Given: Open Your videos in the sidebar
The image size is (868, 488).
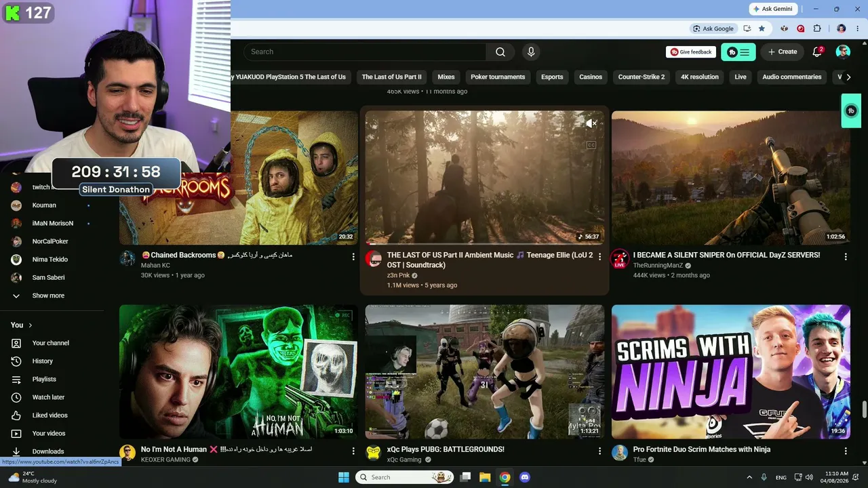Looking at the screenshot, I should pyautogui.click(x=49, y=434).
